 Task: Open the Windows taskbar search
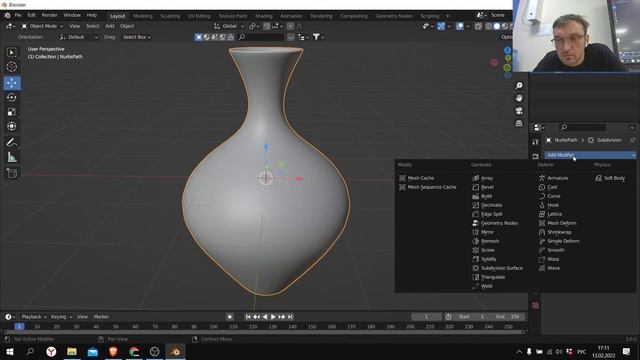pos(30,351)
